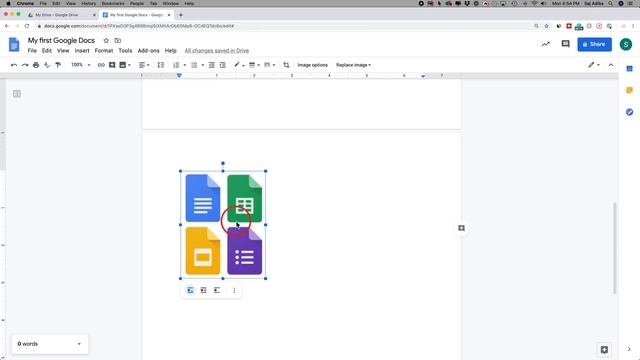Open the 100% zoom dropdown

point(80,65)
